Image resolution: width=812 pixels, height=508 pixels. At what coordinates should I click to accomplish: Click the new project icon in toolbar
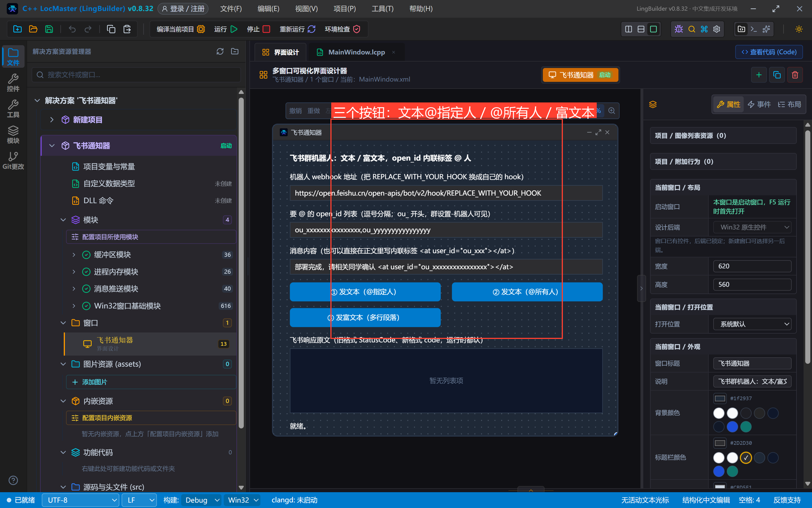[17, 29]
